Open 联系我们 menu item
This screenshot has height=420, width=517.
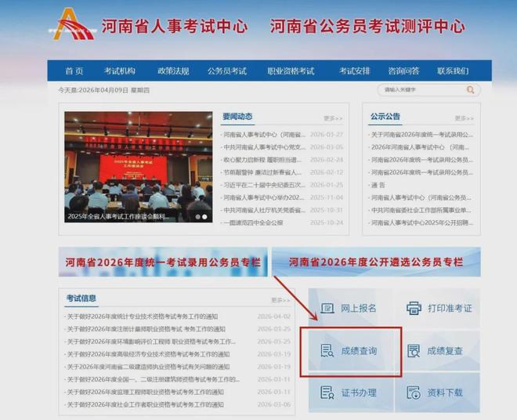453,71
